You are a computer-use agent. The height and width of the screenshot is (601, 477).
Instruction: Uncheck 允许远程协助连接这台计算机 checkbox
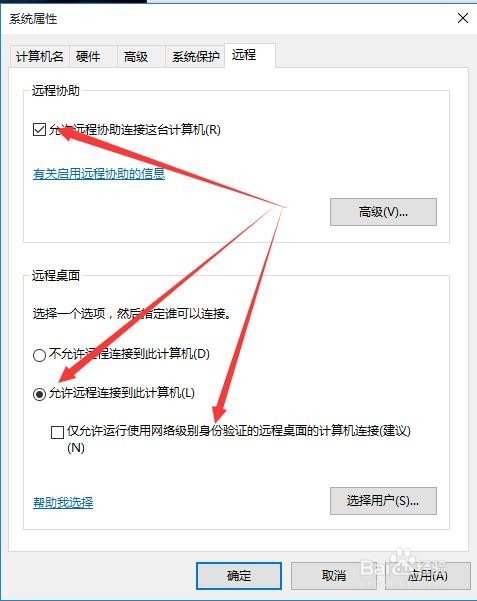39,130
